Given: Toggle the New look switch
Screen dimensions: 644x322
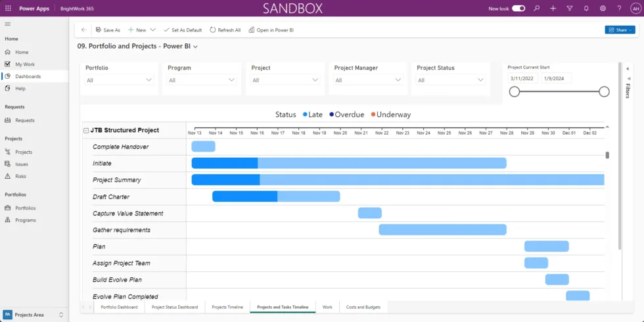Looking at the screenshot, I should (x=518, y=9).
